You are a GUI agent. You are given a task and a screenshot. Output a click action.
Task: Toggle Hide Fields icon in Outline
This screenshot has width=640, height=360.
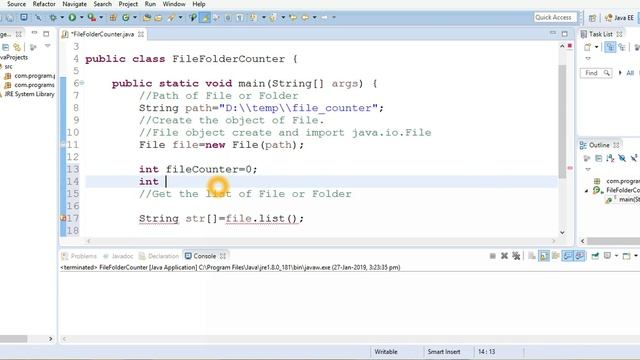pyautogui.click(x=622, y=158)
